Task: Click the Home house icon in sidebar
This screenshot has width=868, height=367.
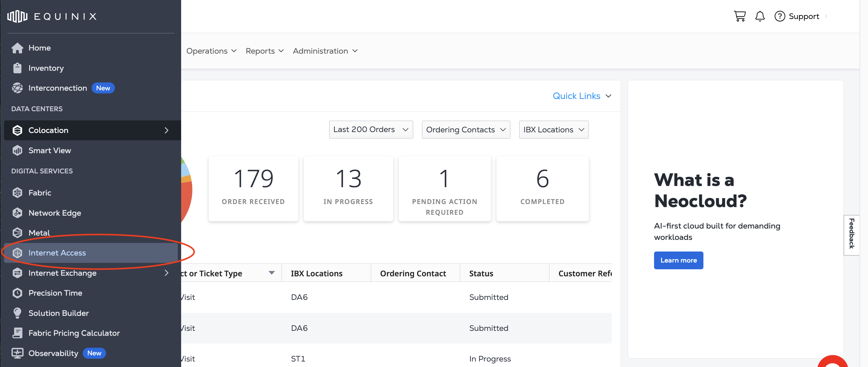Action: (x=17, y=48)
